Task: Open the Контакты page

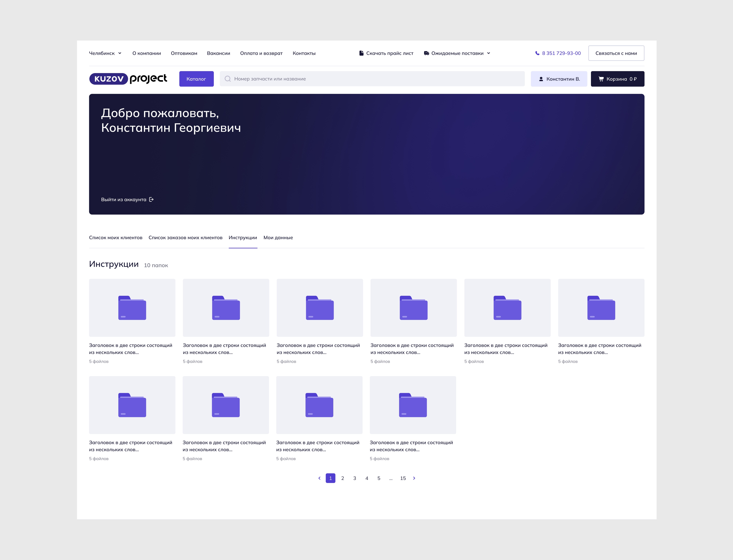Action: coord(304,53)
